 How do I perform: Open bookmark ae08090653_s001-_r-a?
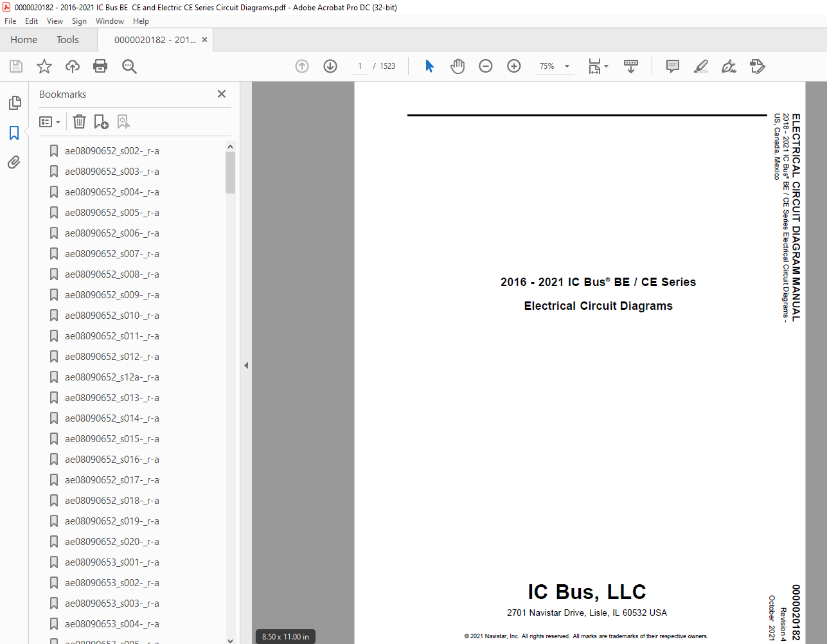pos(112,562)
